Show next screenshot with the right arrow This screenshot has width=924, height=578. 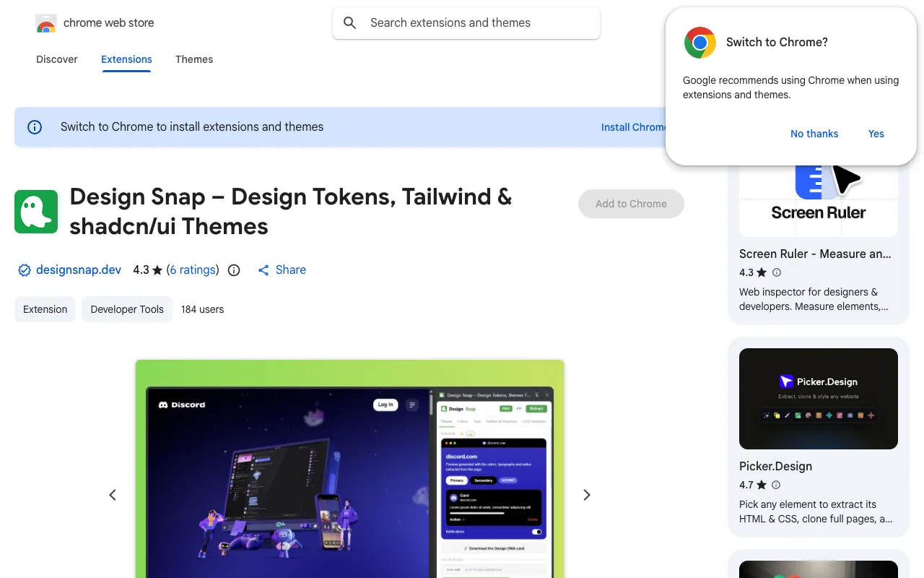click(x=587, y=495)
